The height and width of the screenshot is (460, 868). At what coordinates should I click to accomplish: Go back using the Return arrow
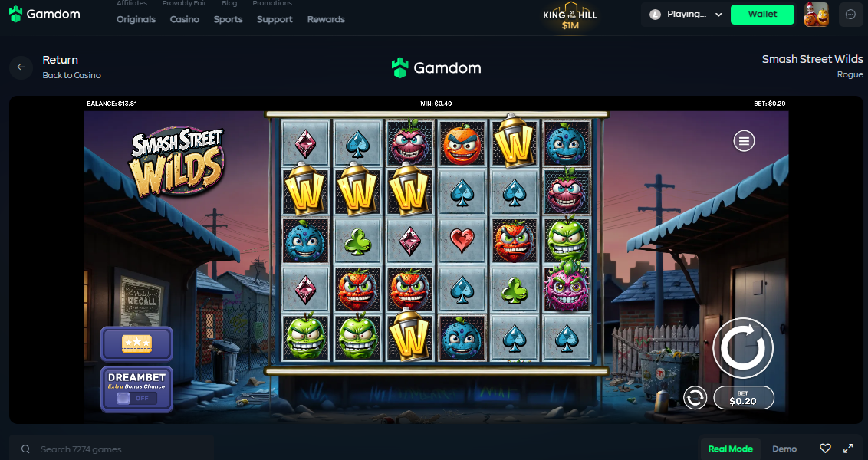click(x=21, y=67)
